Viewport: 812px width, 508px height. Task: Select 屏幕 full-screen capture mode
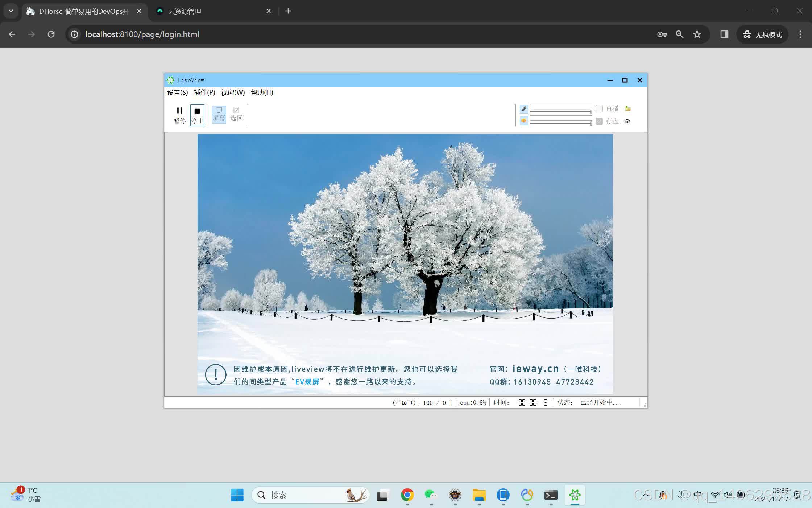(219, 114)
